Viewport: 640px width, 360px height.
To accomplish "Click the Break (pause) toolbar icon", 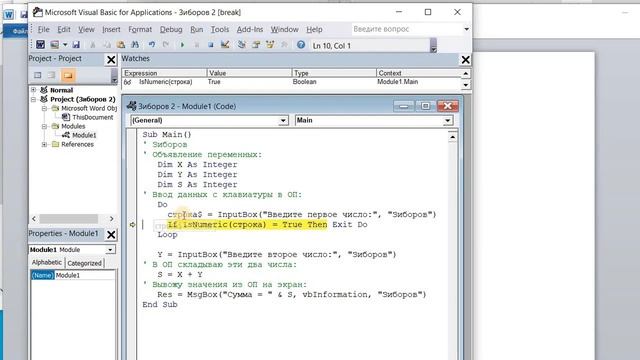I will pyautogui.click(x=196, y=44).
